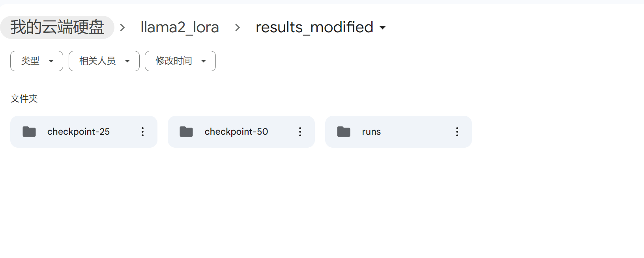The image size is (644, 258).
Task: Open more options for checkpoint-50
Action: [x=300, y=132]
